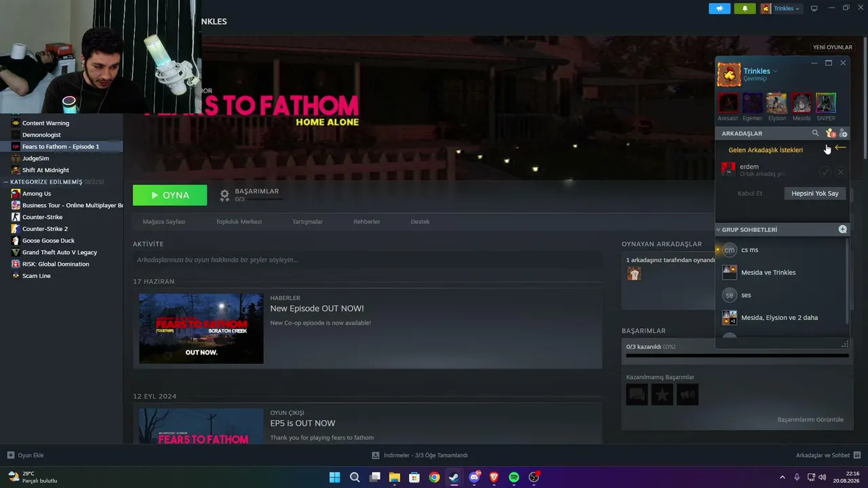Decline erdem's friend request with X
This screenshot has height=488, width=868.
tap(841, 172)
